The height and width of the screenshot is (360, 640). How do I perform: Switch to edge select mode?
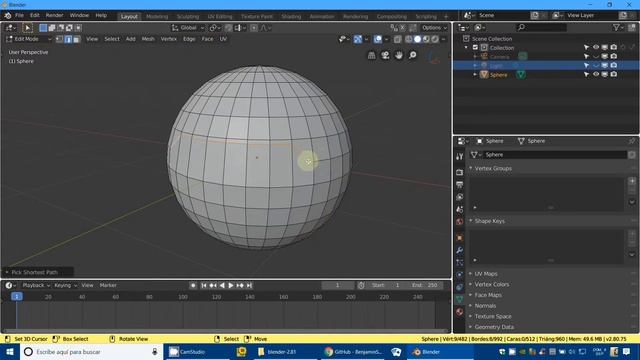[68, 39]
